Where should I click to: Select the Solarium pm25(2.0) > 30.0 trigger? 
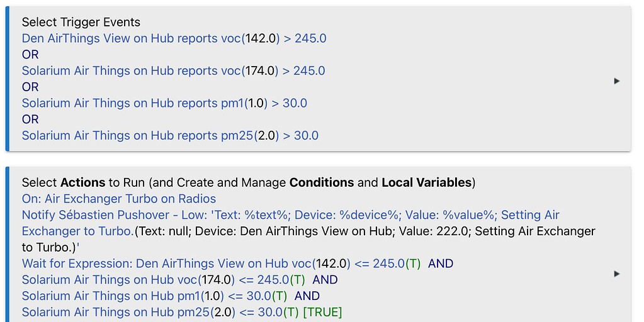click(x=170, y=135)
